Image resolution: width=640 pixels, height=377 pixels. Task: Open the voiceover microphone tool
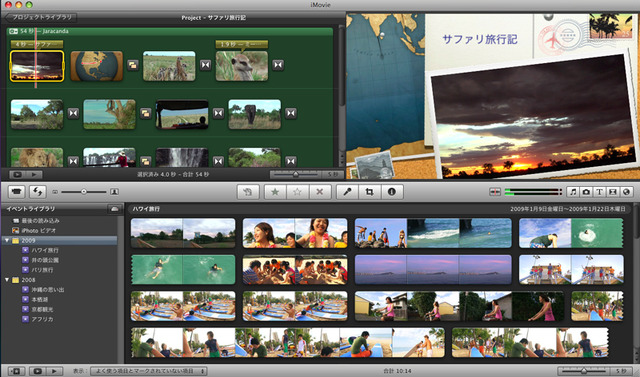(x=347, y=192)
